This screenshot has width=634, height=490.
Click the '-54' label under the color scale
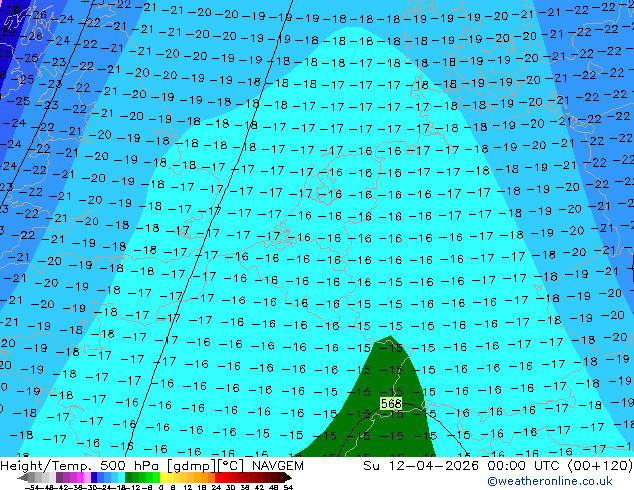(x=32, y=487)
